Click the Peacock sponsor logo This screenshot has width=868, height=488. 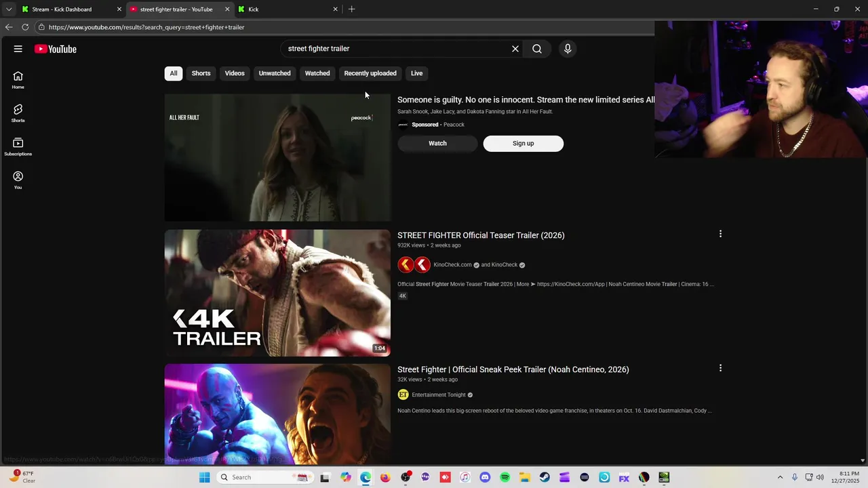point(403,125)
